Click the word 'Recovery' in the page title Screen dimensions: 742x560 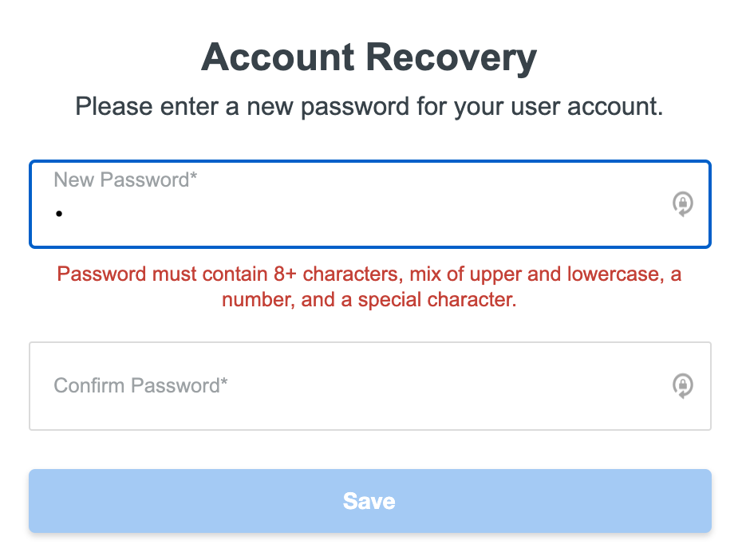pyautogui.click(x=452, y=58)
